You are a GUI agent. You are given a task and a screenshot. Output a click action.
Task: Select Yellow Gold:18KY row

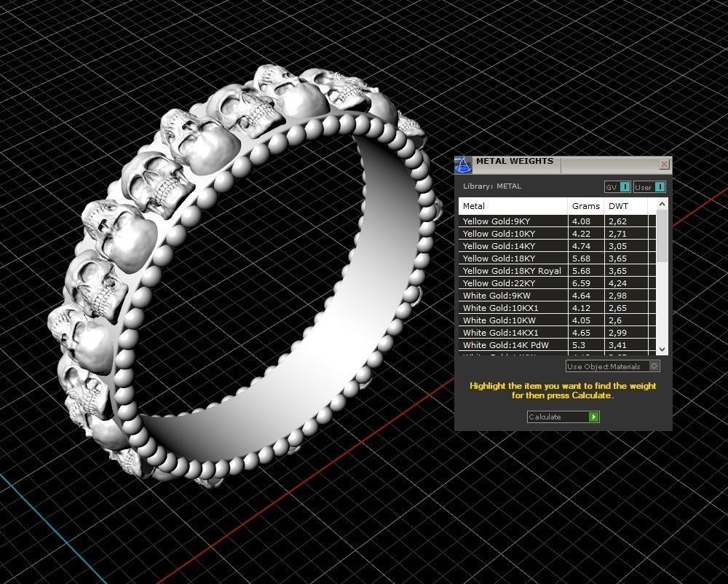click(557, 258)
